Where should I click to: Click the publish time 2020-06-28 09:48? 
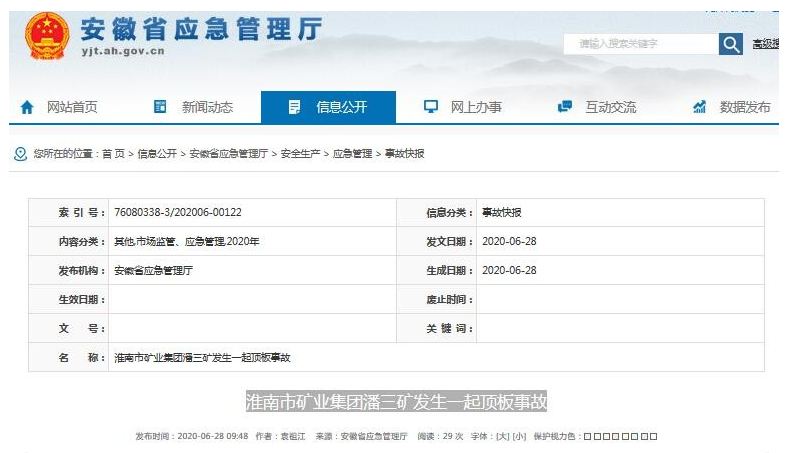[x=213, y=436]
